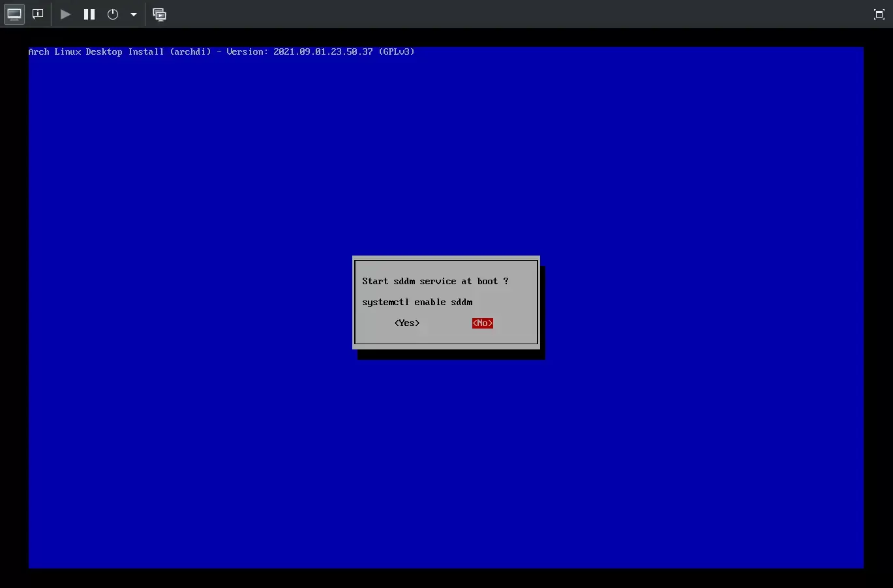This screenshot has width=893, height=588.
Task: Click the power shutdown icon
Action: 113,14
